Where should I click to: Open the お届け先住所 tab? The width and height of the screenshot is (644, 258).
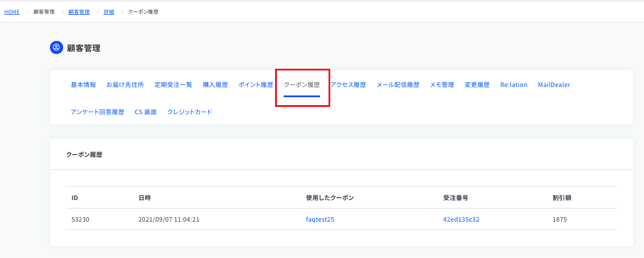pos(125,85)
